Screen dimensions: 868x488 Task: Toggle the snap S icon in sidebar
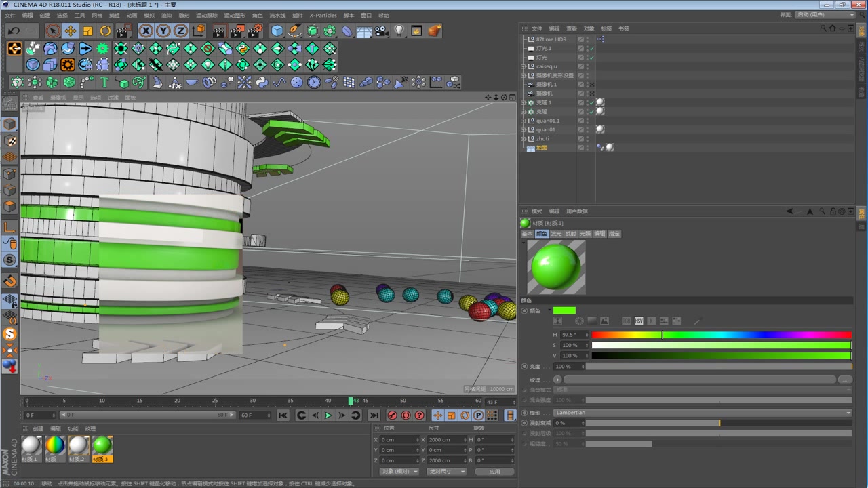(10, 260)
